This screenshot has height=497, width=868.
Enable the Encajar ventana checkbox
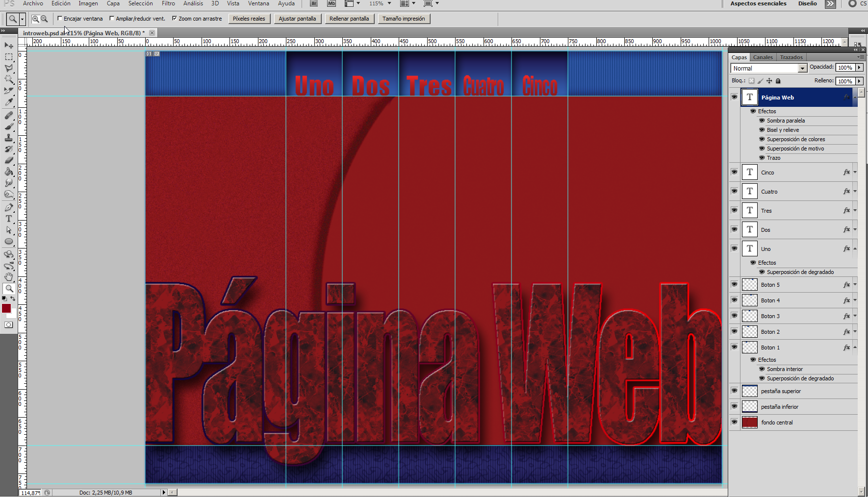pyautogui.click(x=60, y=19)
